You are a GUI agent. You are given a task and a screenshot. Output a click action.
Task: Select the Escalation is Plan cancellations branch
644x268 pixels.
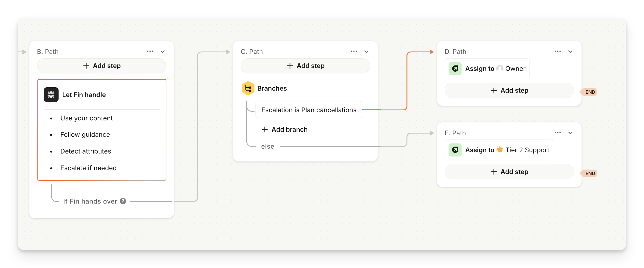pos(309,110)
